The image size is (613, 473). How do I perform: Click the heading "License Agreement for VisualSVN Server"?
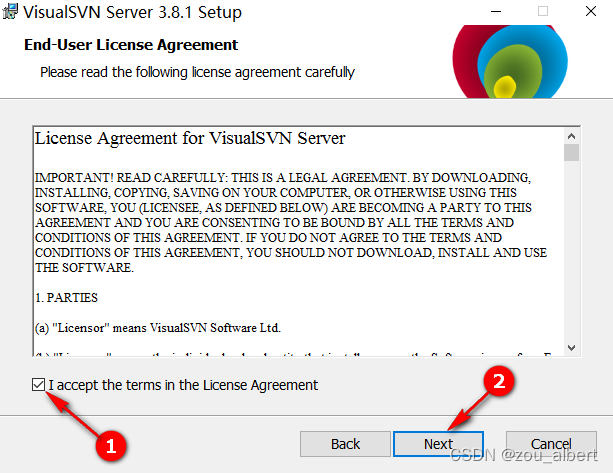click(190, 138)
